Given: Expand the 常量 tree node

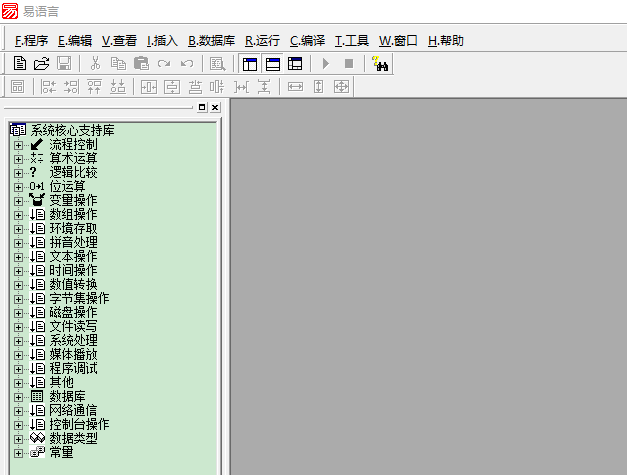Looking at the screenshot, I should 18,453.
